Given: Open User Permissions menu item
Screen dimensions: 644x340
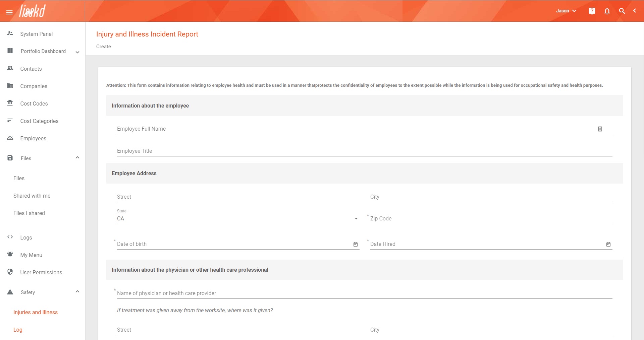Looking at the screenshot, I should pyautogui.click(x=41, y=272).
